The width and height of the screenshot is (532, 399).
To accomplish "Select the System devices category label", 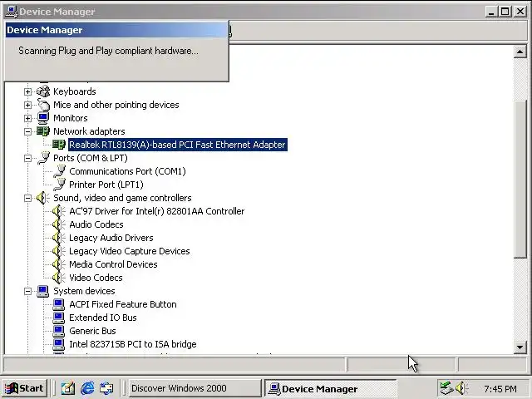I will coord(84,291).
